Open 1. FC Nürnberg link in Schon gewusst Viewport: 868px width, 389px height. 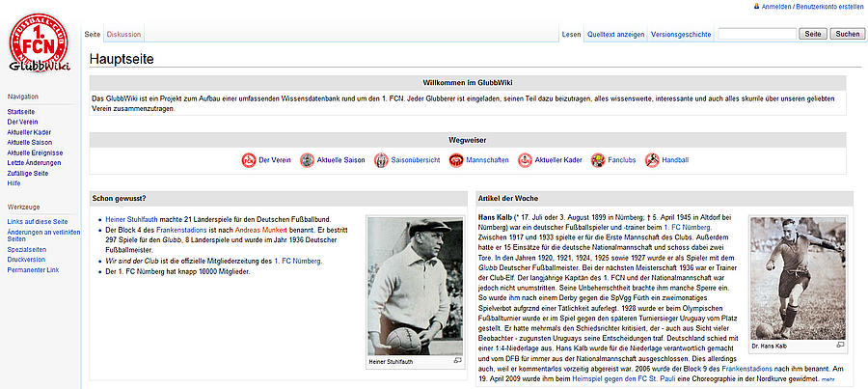pyautogui.click(x=298, y=261)
